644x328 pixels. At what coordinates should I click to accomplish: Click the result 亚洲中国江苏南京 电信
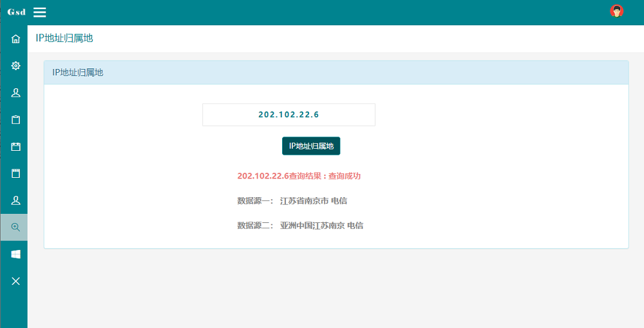click(x=321, y=226)
